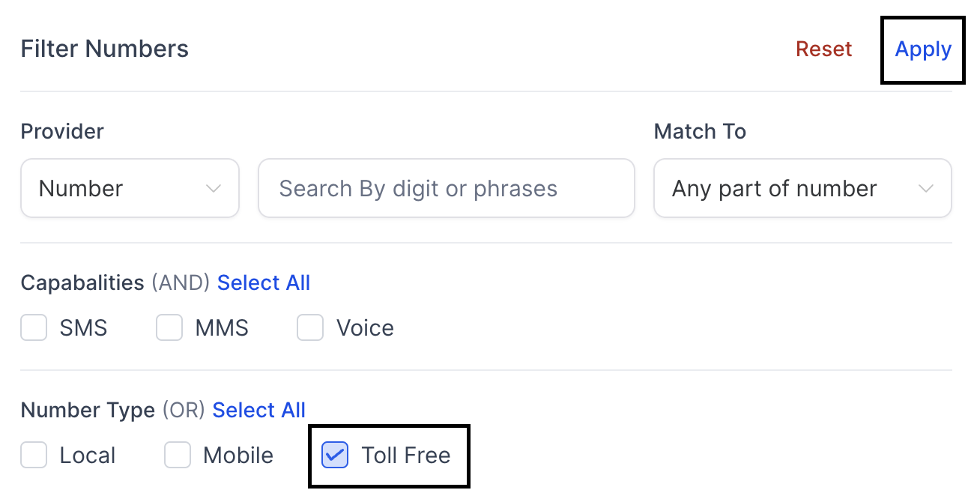This screenshot has width=980, height=499.
Task: Click the Toll Free label
Action: tap(405, 456)
